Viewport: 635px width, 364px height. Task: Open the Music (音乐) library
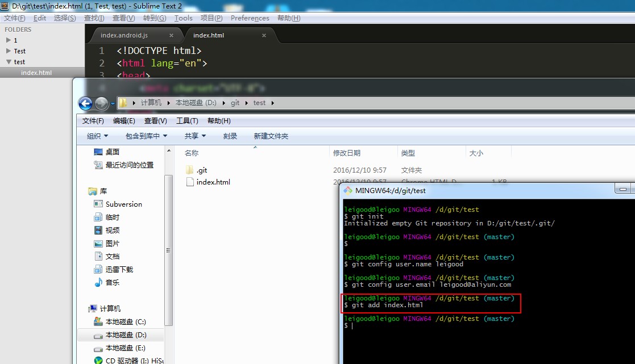tap(107, 282)
